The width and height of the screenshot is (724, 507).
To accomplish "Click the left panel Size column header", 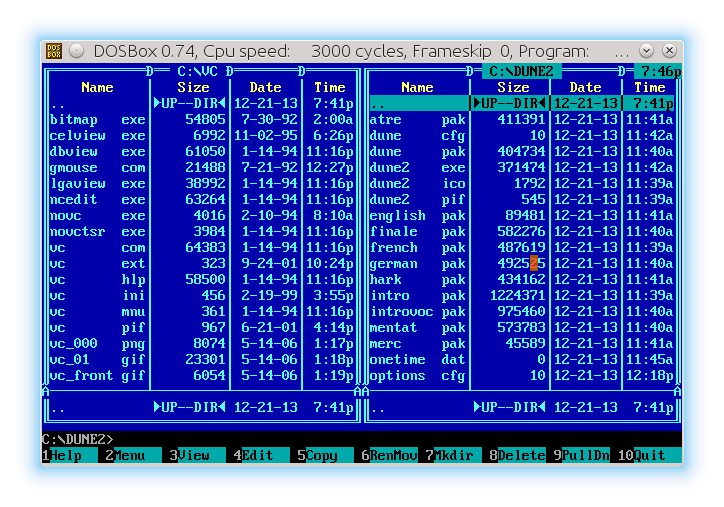I will point(193,87).
